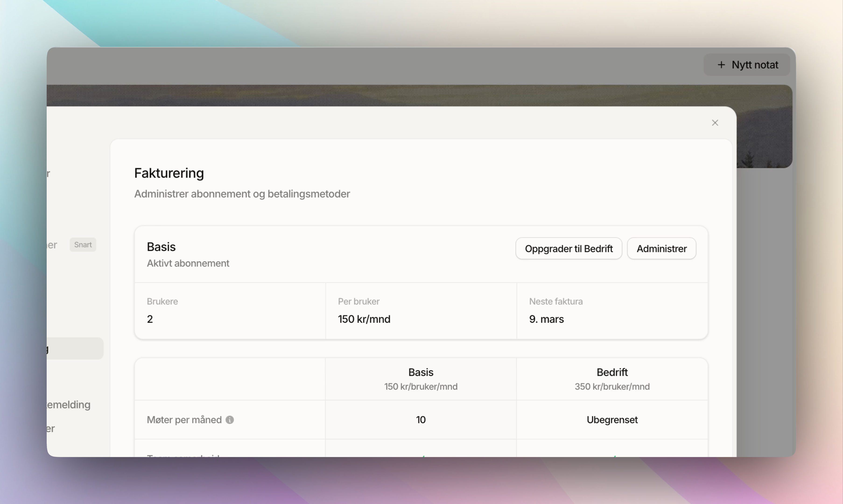Viewport: 843px width, 504px height.
Task: Click the Fakturering page heading
Action: click(x=169, y=173)
